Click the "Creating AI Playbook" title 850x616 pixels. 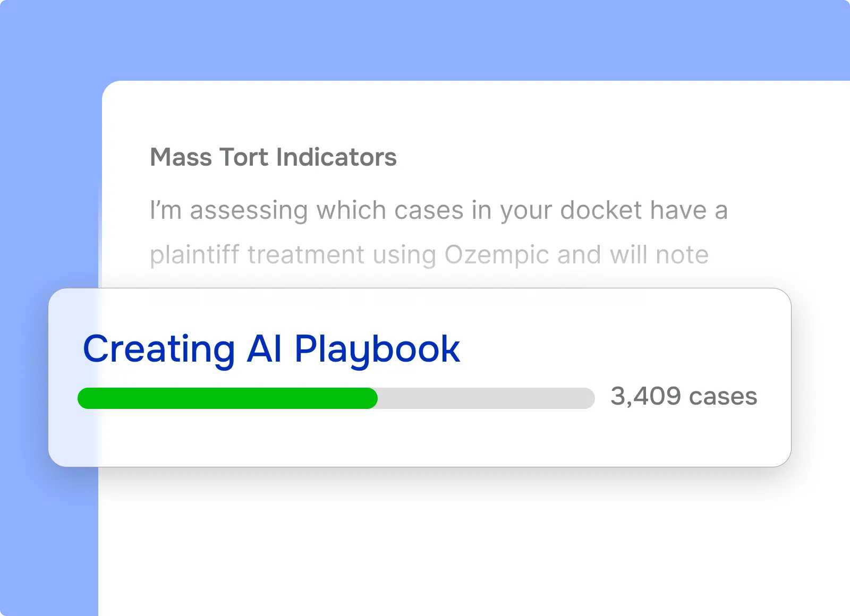pos(271,349)
